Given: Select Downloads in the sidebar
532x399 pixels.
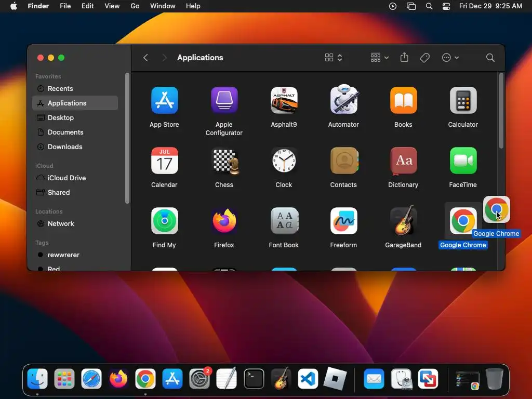Looking at the screenshot, I should [75, 147].
